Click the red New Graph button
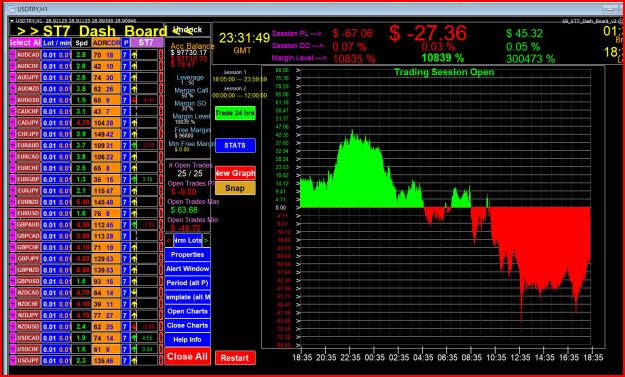 pos(235,173)
